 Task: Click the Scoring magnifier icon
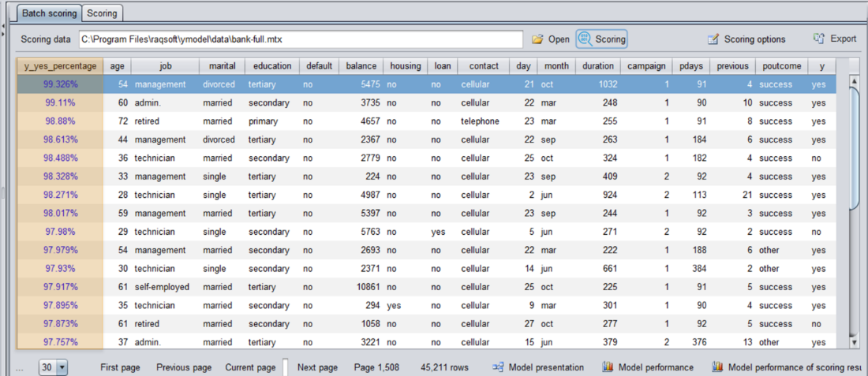586,39
